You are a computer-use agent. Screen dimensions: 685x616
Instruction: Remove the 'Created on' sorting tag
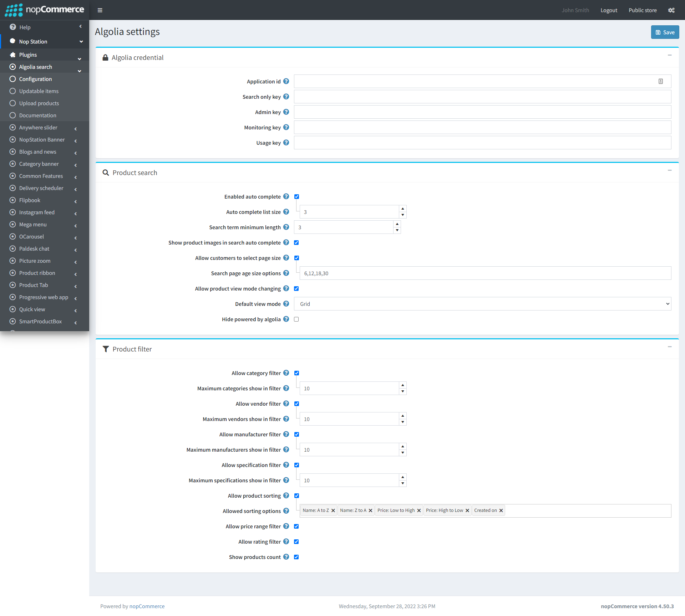coord(501,510)
